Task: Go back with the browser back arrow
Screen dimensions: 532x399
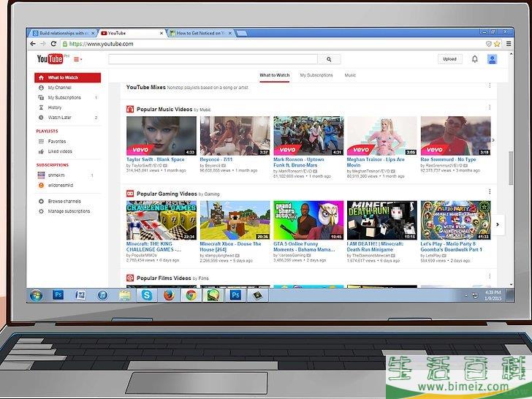Action: pos(33,44)
